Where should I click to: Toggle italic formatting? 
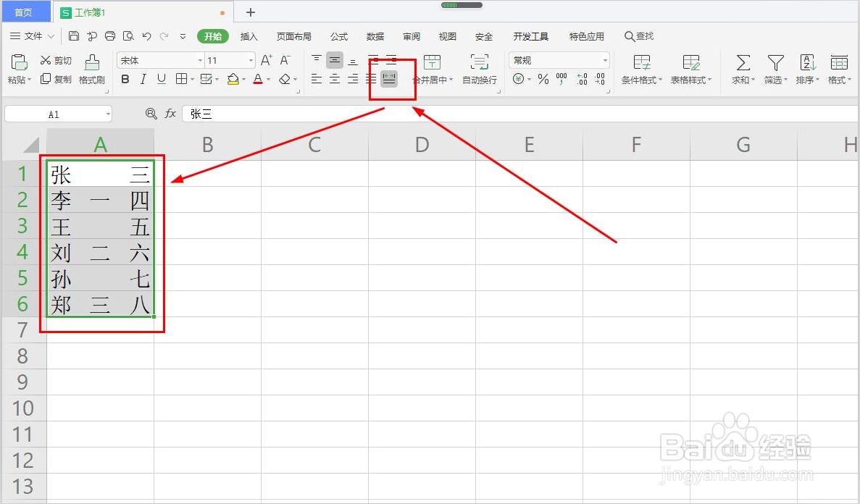coord(143,80)
